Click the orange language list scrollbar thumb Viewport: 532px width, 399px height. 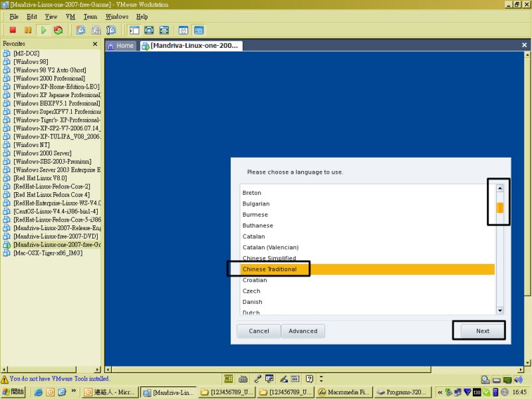click(500, 207)
